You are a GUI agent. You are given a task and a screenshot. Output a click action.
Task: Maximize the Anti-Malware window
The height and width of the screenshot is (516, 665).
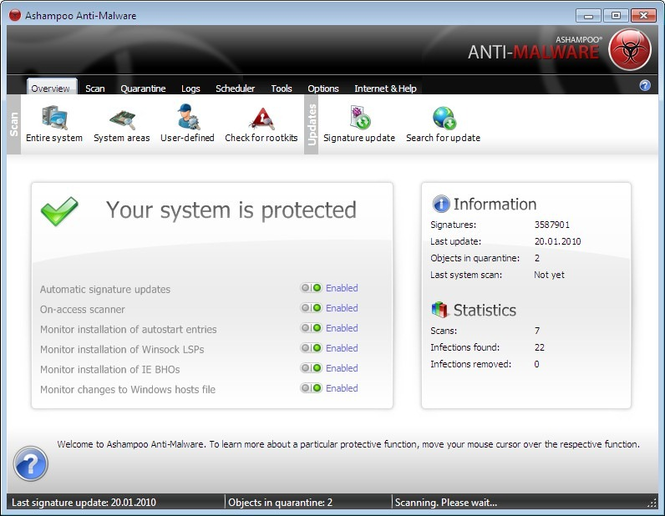coord(616,16)
